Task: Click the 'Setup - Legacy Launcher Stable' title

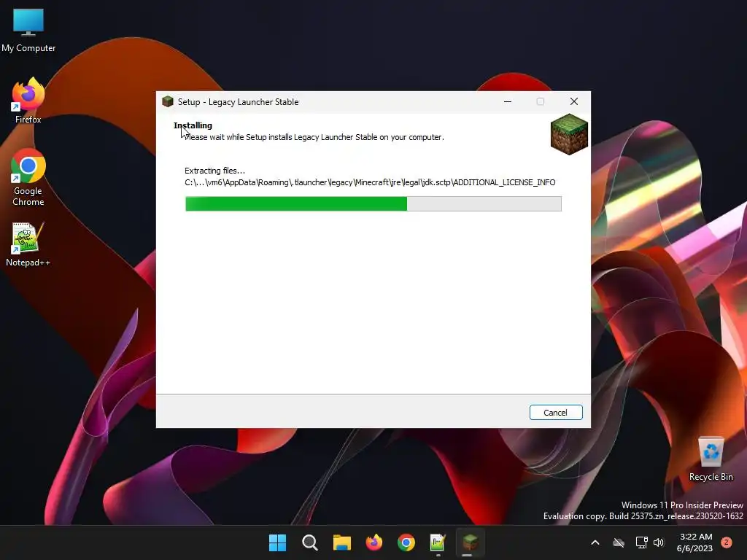Action: [x=239, y=102]
